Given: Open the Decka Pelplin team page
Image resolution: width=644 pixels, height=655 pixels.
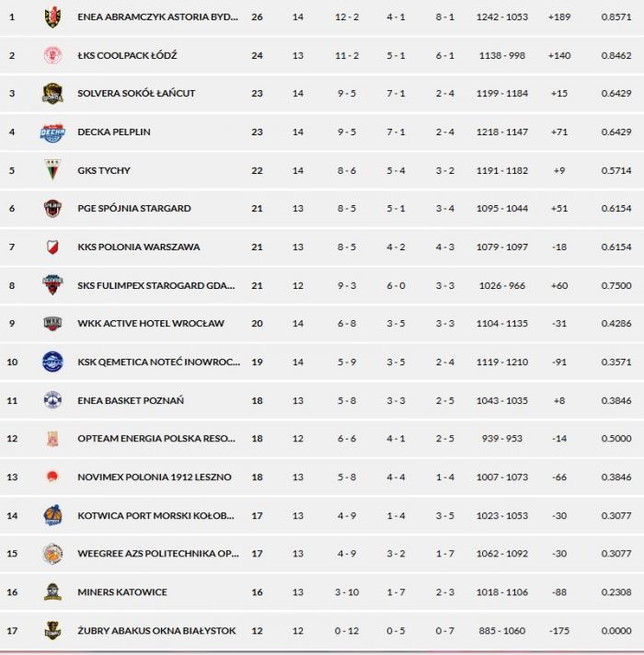Looking at the screenshot, I should coord(114,132).
